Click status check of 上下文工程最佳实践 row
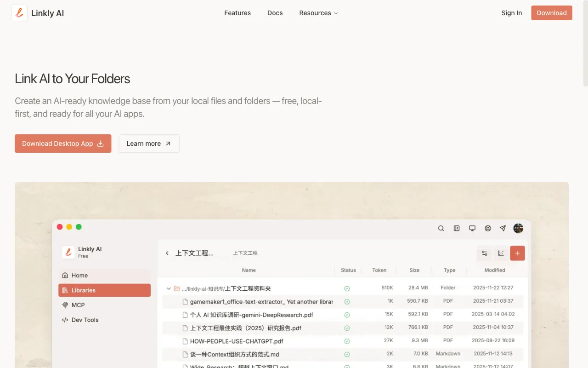 click(347, 328)
